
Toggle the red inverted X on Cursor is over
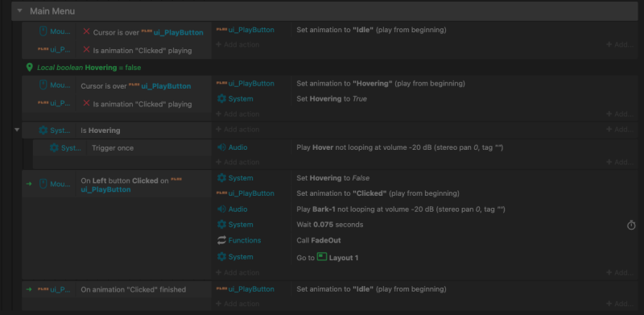(x=86, y=31)
